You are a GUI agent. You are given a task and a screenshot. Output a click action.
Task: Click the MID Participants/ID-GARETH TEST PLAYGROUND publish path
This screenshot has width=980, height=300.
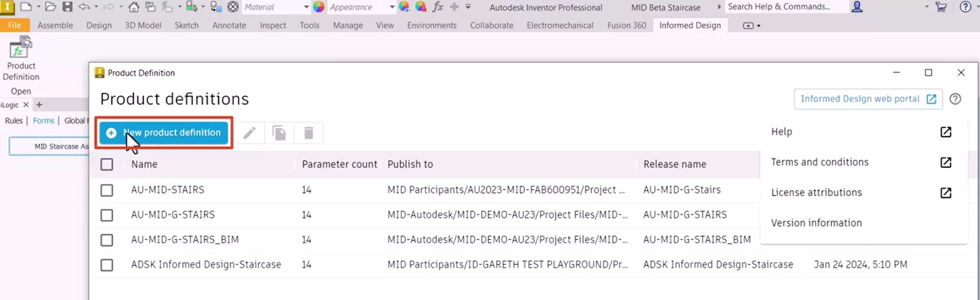pyautogui.click(x=507, y=265)
